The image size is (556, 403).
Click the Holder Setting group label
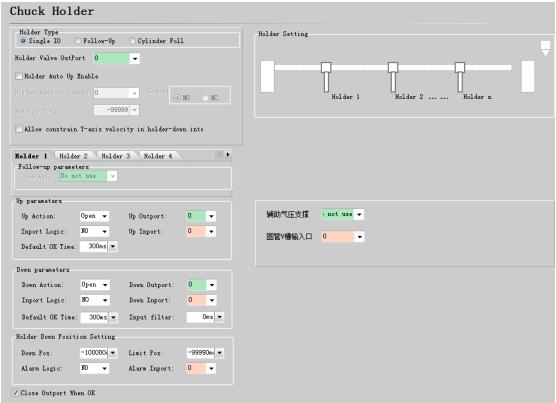pyautogui.click(x=283, y=34)
